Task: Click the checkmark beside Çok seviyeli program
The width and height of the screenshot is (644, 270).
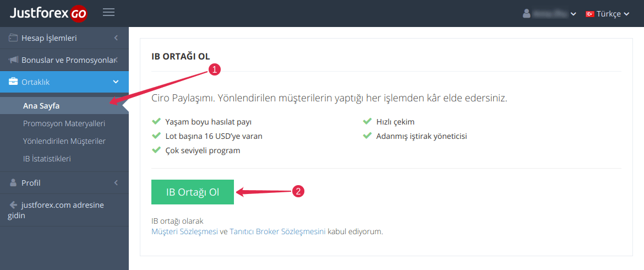Action: tap(156, 150)
